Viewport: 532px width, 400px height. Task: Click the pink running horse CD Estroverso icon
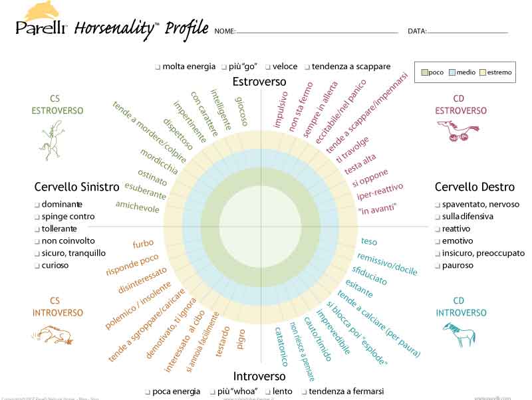pos(458,131)
